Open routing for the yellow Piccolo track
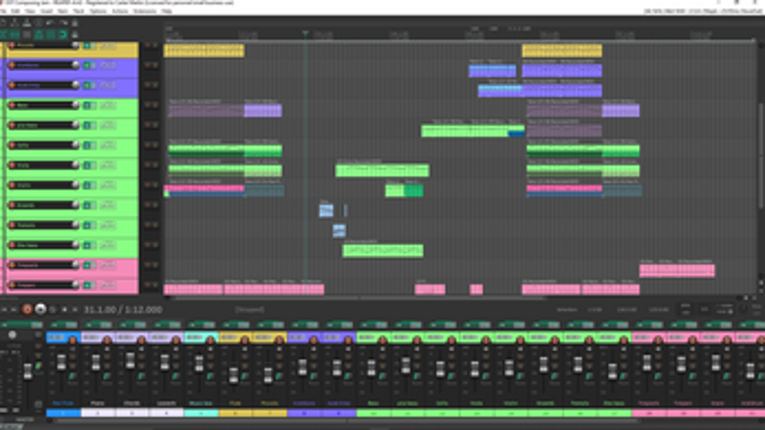765x430 pixels. click(x=108, y=46)
